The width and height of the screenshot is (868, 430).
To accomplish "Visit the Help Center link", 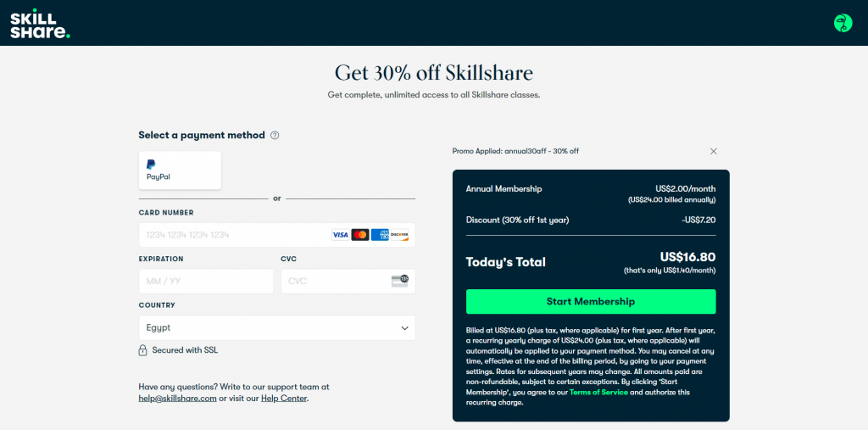I will (284, 399).
